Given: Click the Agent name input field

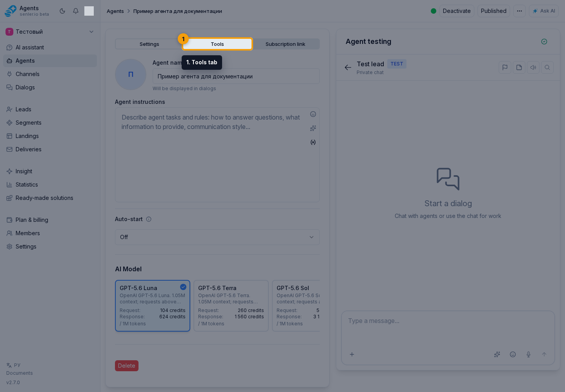Looking at the screenshot, I should click(x=236, y=76).
